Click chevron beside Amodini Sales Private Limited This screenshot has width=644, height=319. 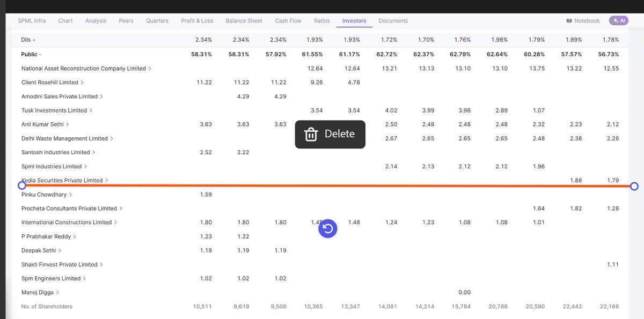tap(101, 97)
